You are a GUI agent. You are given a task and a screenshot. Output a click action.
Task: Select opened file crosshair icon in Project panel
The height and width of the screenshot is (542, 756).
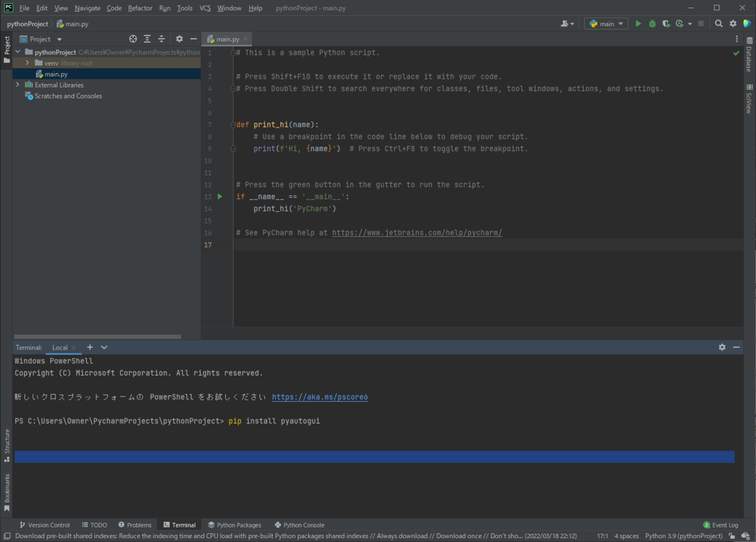(x=133, y=39)
